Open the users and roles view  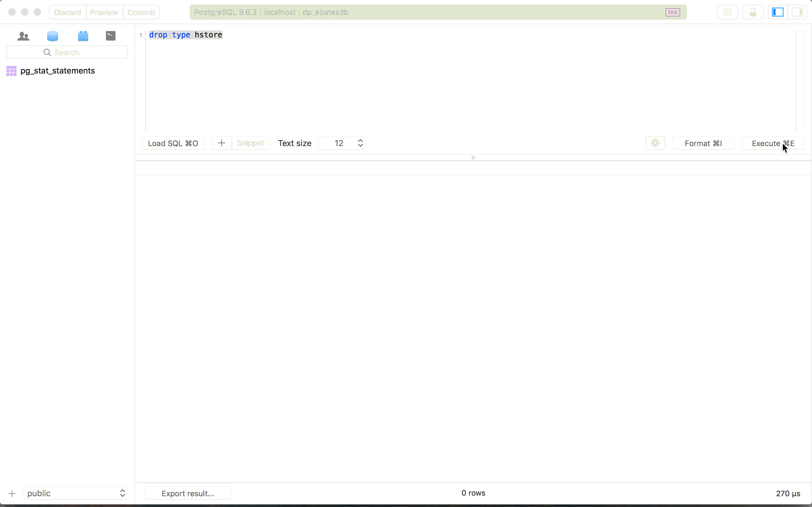(x=23, y=36)
